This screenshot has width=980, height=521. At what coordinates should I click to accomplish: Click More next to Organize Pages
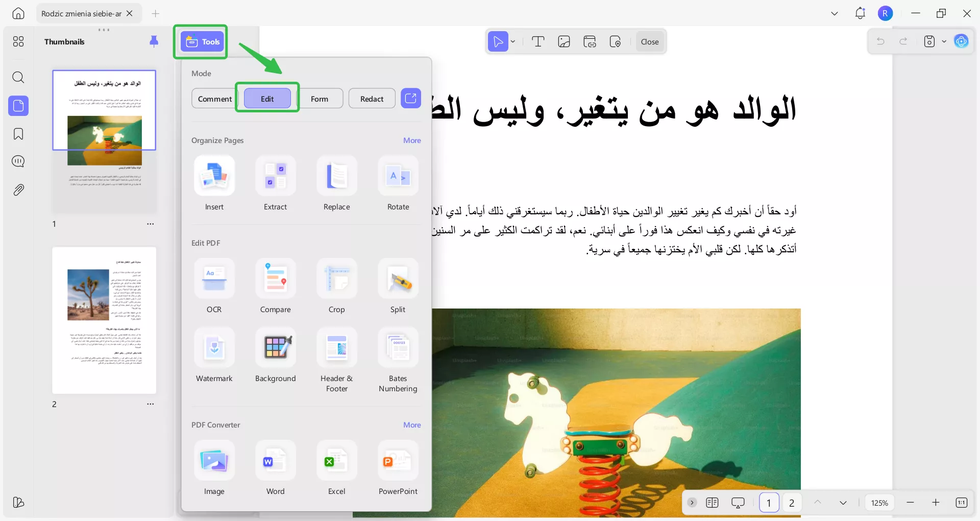(x=411, y=140)
